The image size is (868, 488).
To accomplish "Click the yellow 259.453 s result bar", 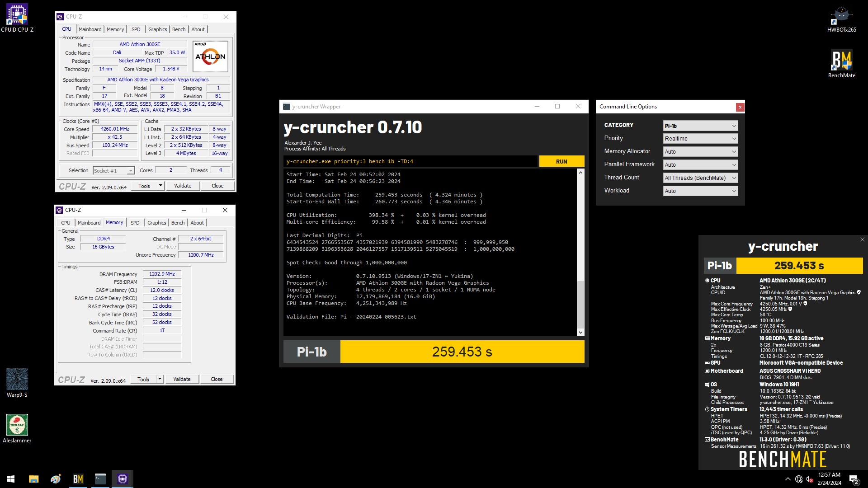I will pos(462,352).
